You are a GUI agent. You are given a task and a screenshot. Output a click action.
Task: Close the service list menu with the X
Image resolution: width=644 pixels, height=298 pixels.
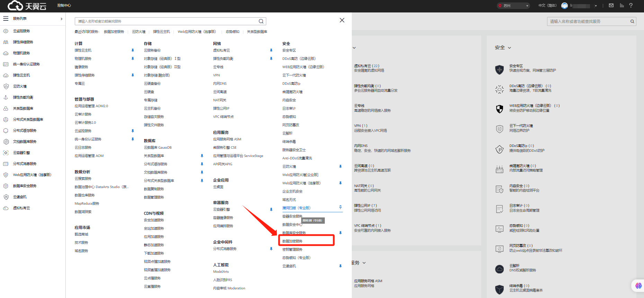click(x=342, y=20)
